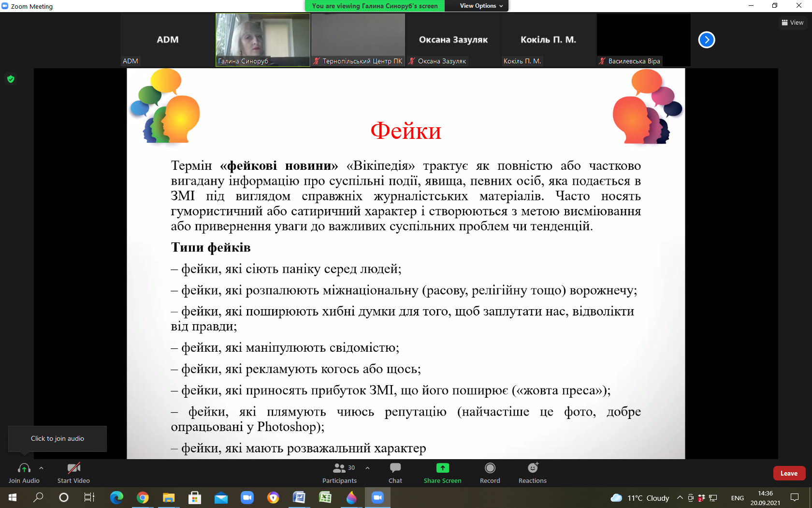The image size is (812, 508).
Task: Toggle Start Video camera button
Action: click(73, 468)
